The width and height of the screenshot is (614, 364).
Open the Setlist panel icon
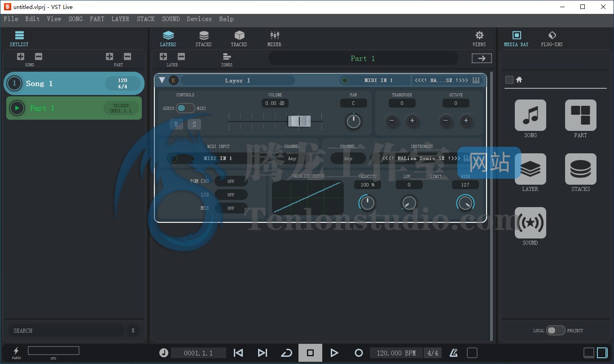(19, 35)
